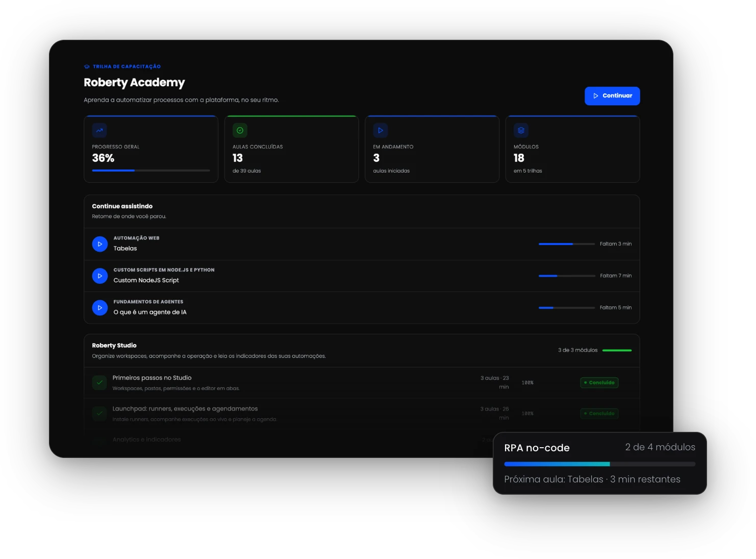The image size is (756, 559).
Task: Open the Tabelas lesson title
Action: tap(125, 249)
